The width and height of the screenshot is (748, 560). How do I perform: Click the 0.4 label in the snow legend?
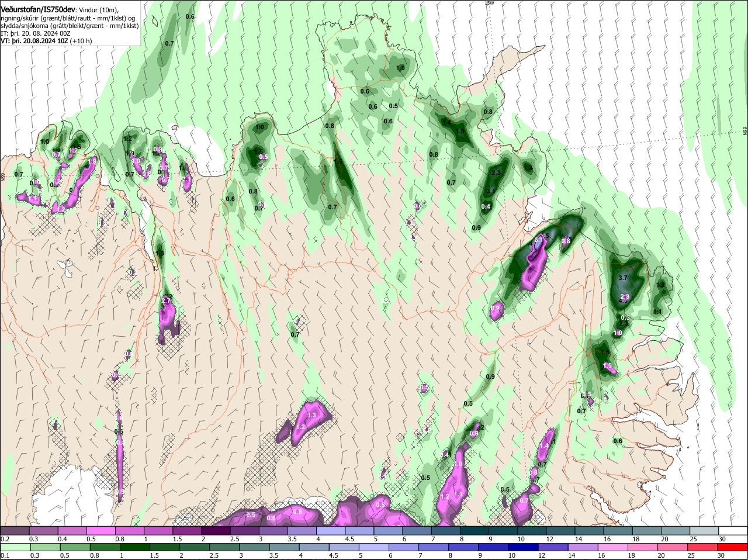pos(63,538)
